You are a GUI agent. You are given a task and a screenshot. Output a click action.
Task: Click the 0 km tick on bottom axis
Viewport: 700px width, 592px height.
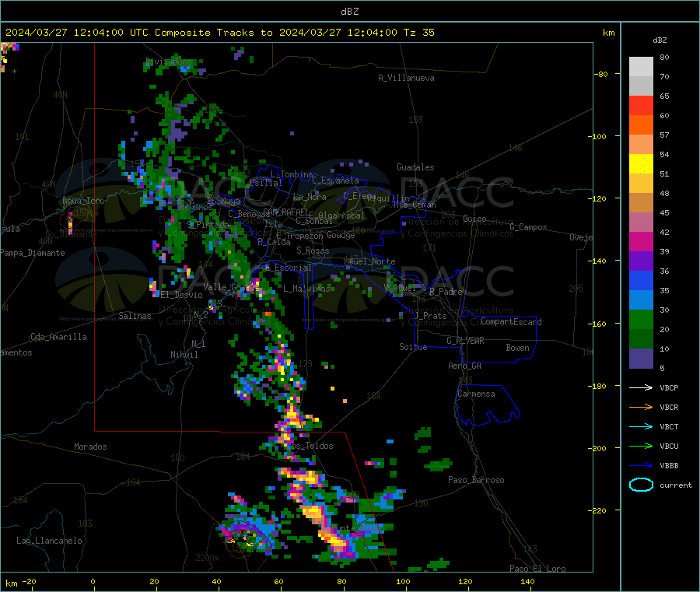pos(93,581)
